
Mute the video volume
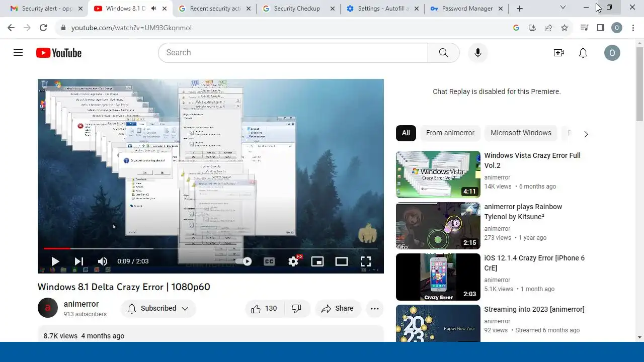tap(103, 261)
